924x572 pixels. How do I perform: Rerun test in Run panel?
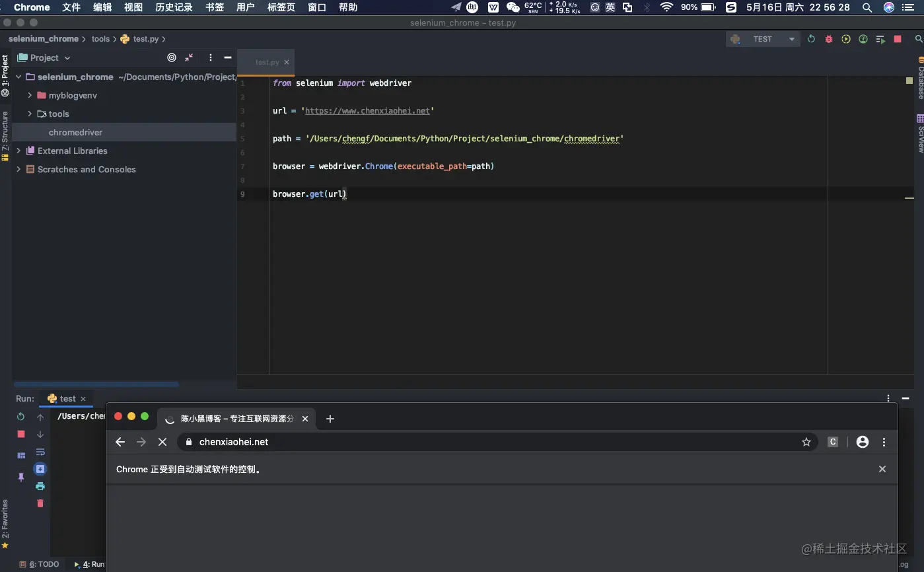point(20,416)
